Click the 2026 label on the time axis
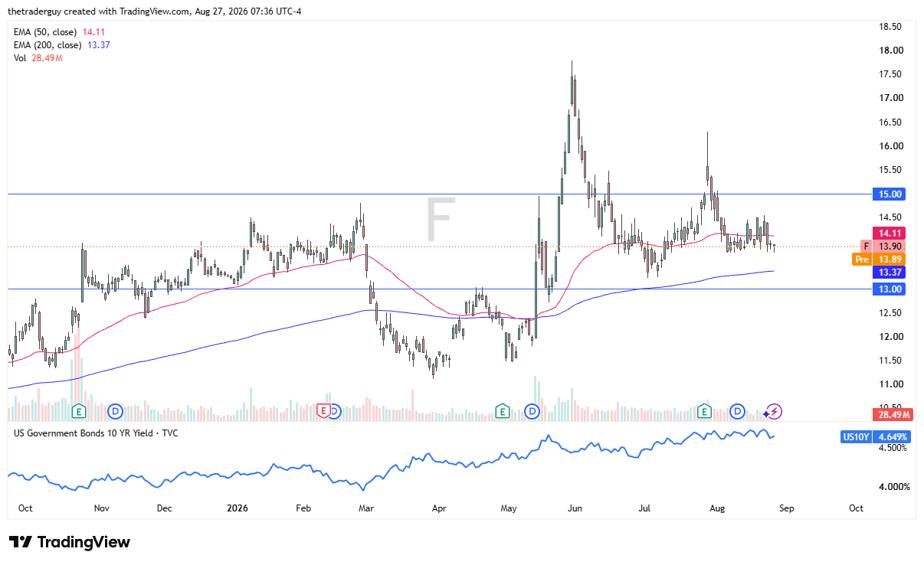The image size is (924, 565). coord(239,508)
